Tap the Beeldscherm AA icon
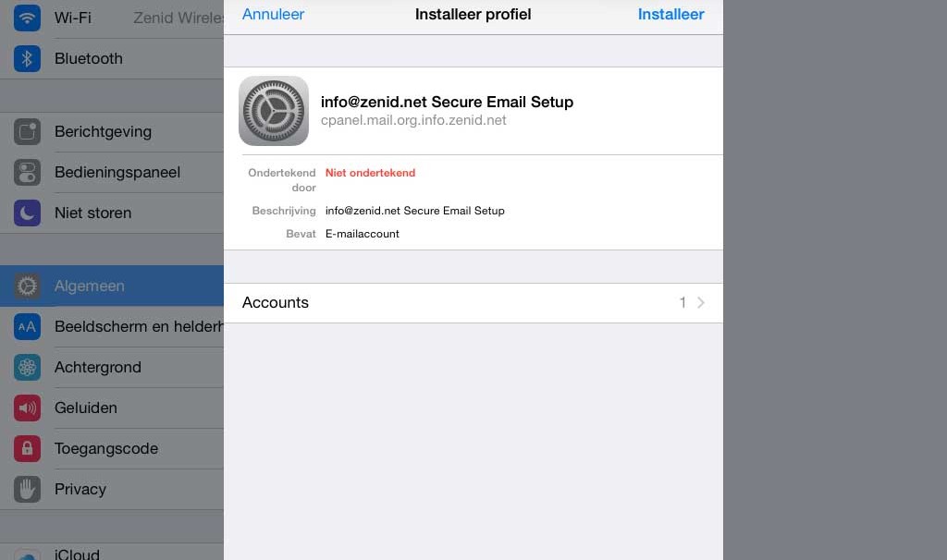The image size is (947, 560). (x=27, y=326)
